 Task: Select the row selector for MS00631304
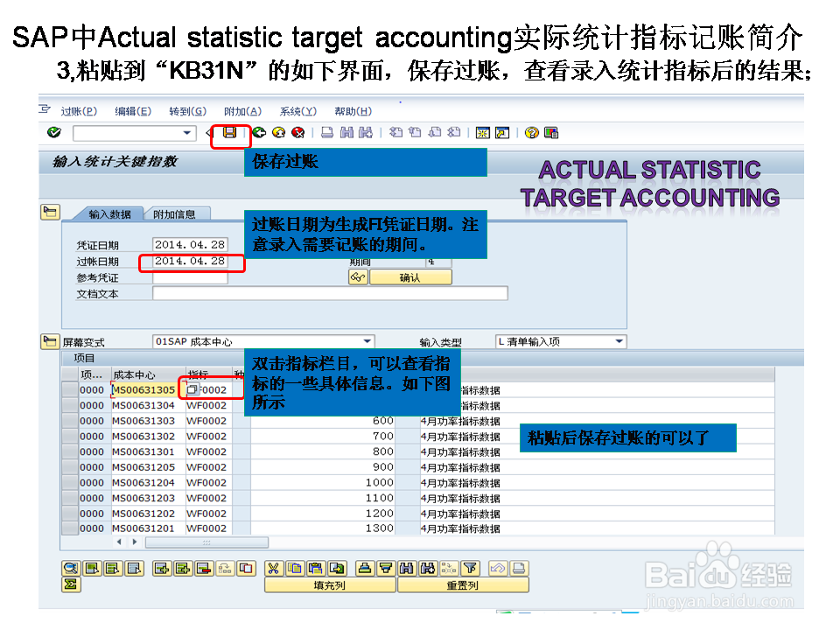pos(70,405)
